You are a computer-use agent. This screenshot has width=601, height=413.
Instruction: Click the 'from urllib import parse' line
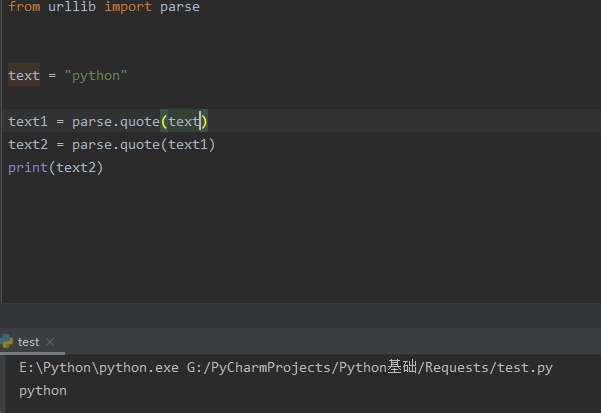[104, 7]
